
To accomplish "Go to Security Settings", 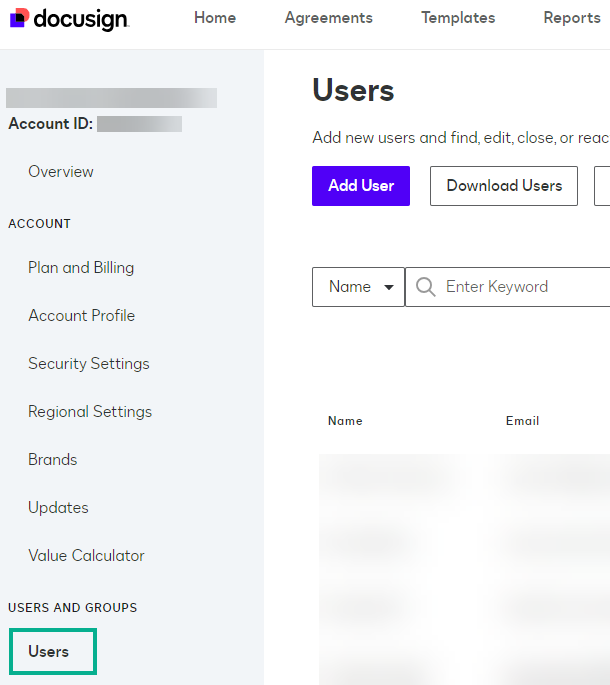I will click(x=89, y=364).
